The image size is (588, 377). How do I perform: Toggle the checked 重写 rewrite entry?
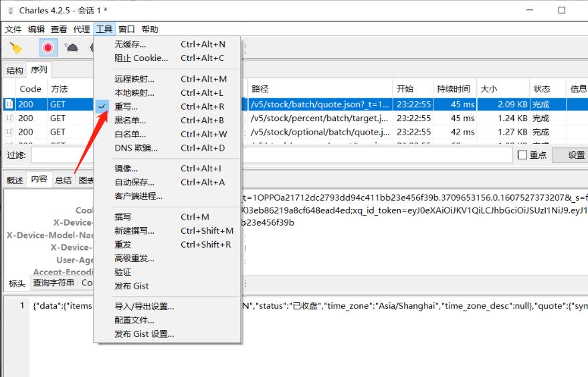(x=167, y=106)
